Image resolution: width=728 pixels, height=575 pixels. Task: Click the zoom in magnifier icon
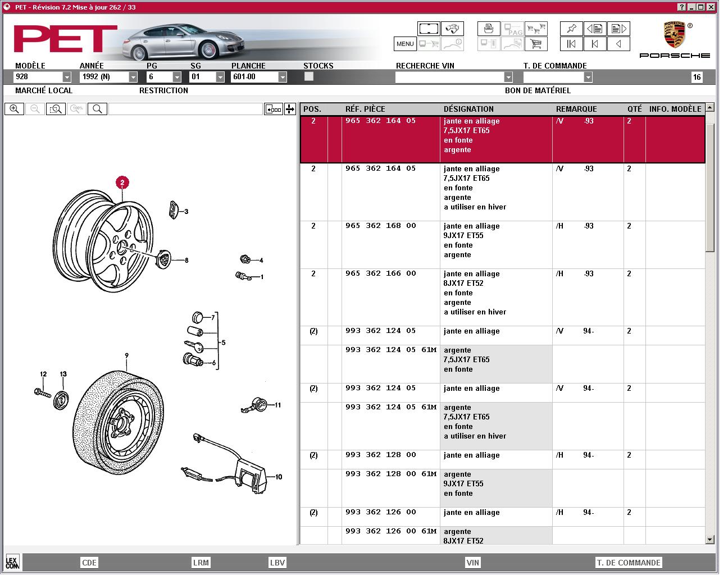pos(15,109)
